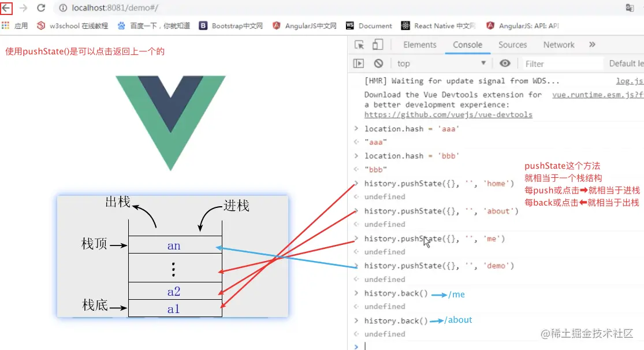644x350 pixels.
Task: Click console entry location.hash = 'aaa'
Action: [412, 129]
